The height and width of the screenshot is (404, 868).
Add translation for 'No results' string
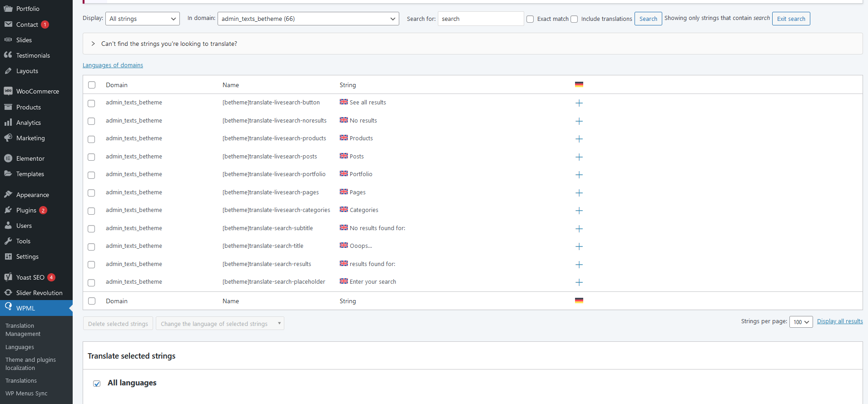click(x=579, y=121)
